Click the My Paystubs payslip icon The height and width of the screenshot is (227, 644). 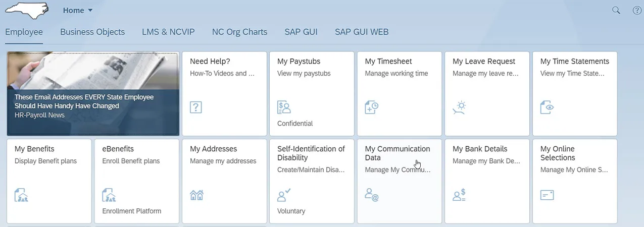[284, 107]
